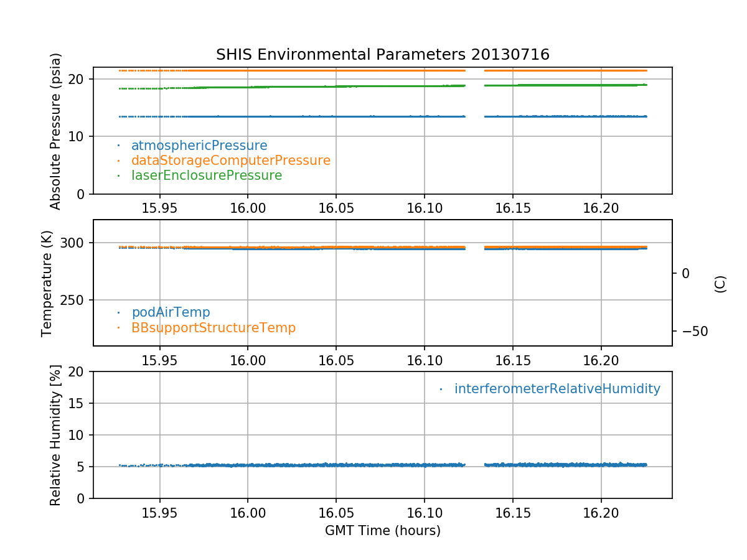Click the 250 tick on the temperature axis
This screenshot has height=560, width=747.
point(75,300)
